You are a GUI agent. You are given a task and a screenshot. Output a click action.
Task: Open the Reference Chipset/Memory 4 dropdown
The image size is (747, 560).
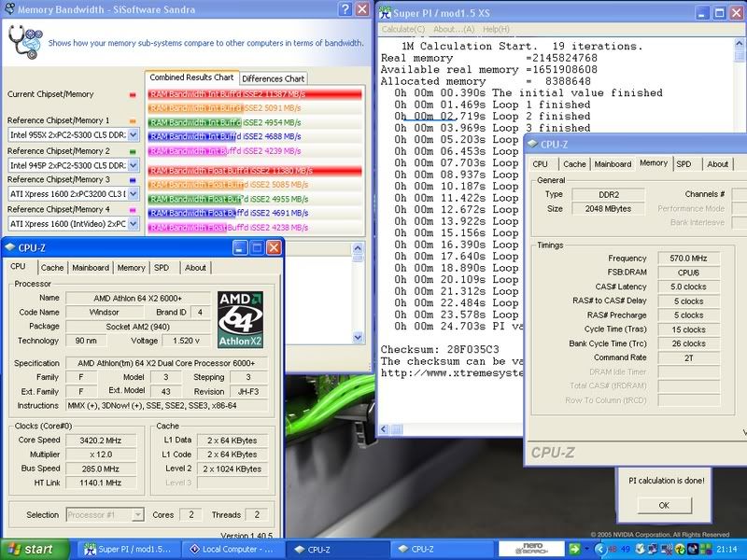[x=134, y=224]
